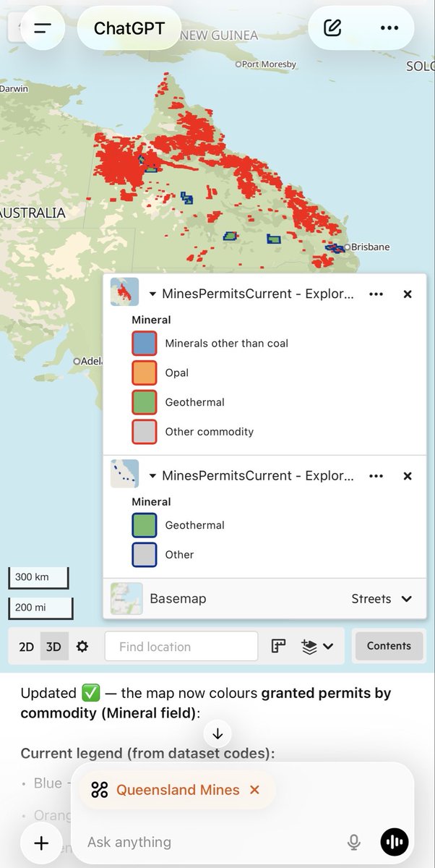Open options for the first MinesPermitsCurrent layer
The width and height of the screenshot is (435, 868).
(375, 294)
